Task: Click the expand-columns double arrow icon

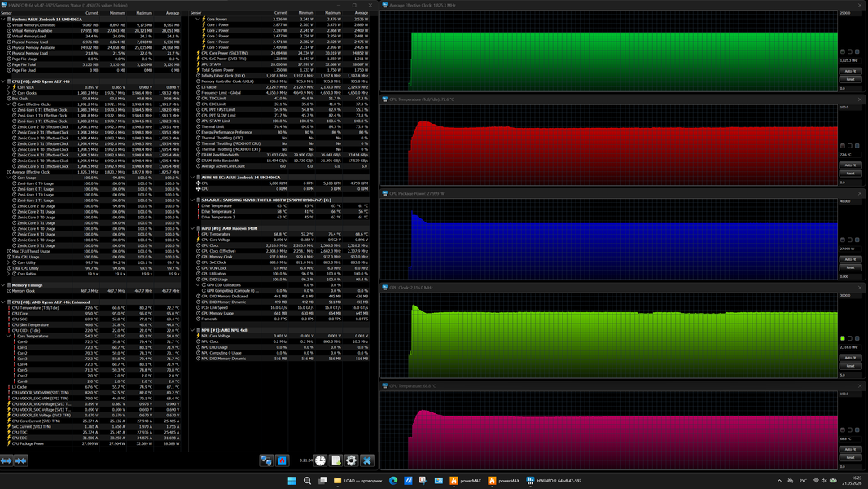Action: pyautogui.click(x=7, y=460)
